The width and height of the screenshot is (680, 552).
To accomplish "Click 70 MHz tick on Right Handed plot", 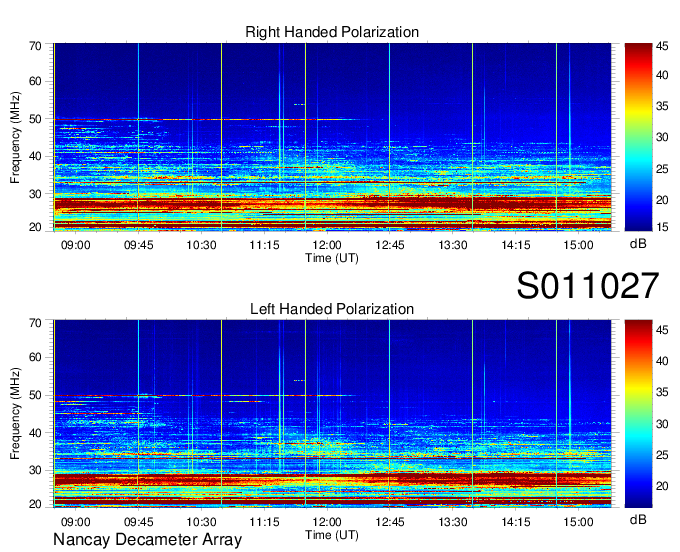I will (35, 46).
